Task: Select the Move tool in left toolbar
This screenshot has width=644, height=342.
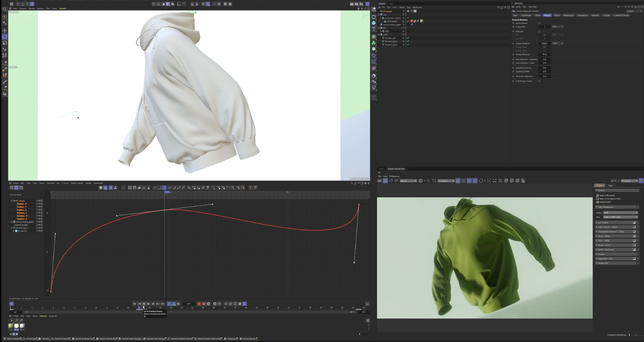Action: pos(5,31)
